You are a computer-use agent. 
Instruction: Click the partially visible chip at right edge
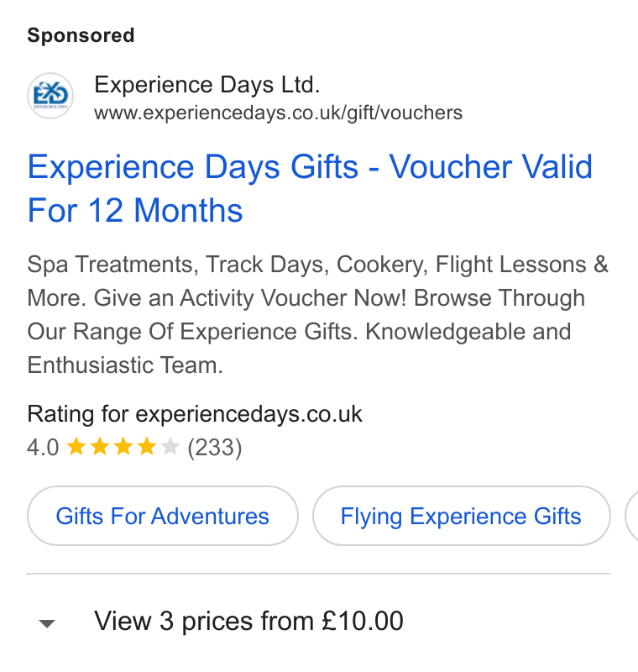[632, 516]
